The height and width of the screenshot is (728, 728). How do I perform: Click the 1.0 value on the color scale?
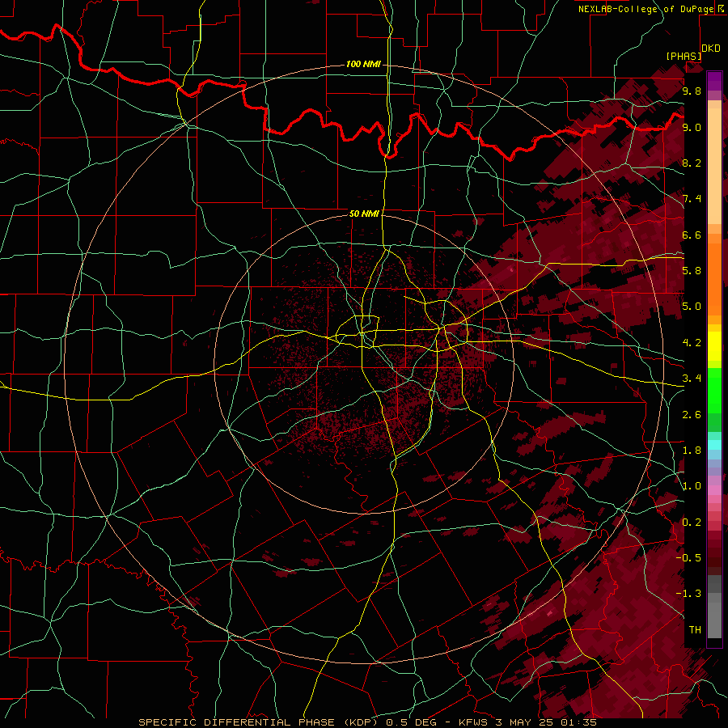(x=692, y=486)
